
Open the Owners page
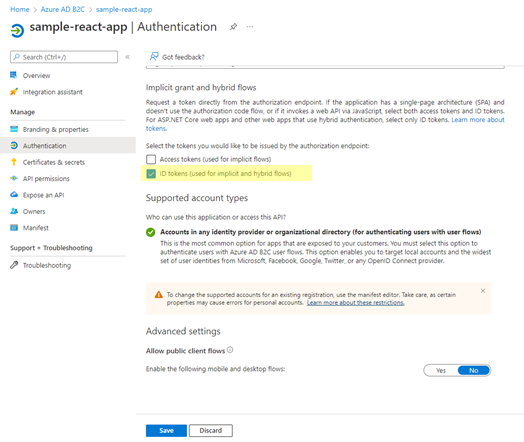pos(34,211)
